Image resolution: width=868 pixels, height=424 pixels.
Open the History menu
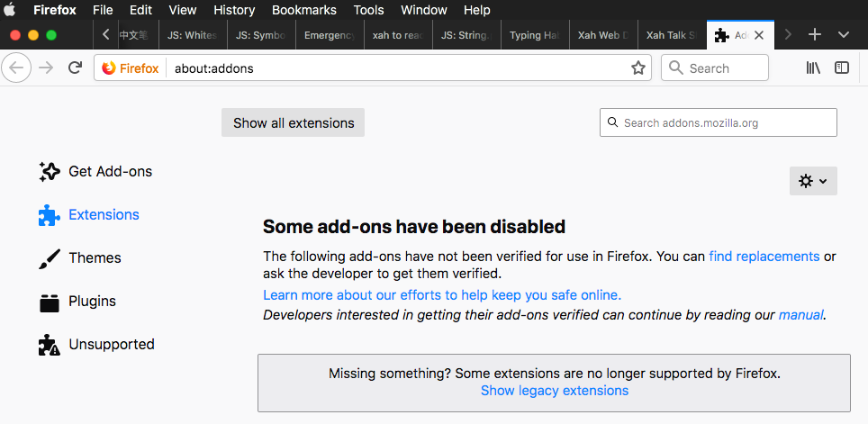click(234, 10)
